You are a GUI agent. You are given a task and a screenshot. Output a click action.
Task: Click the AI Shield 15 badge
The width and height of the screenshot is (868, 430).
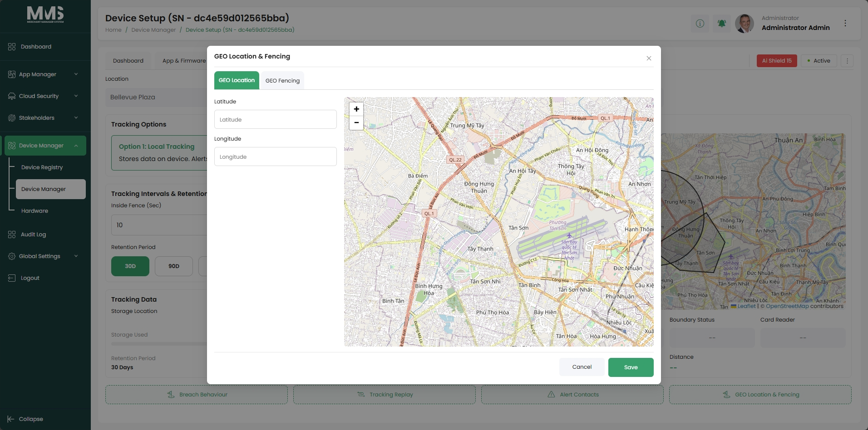(x=777, y=61)
